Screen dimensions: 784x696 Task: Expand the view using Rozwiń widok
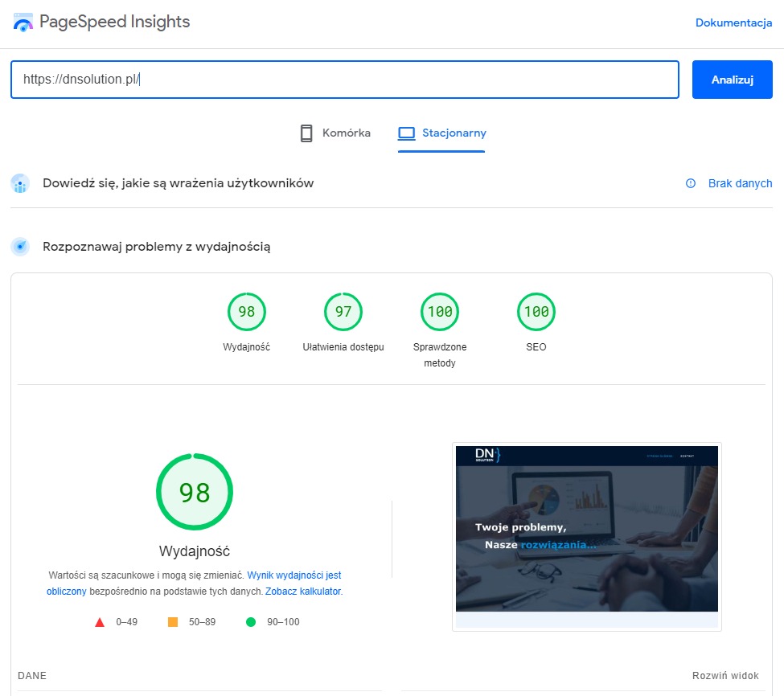click(x=725, y=676)
